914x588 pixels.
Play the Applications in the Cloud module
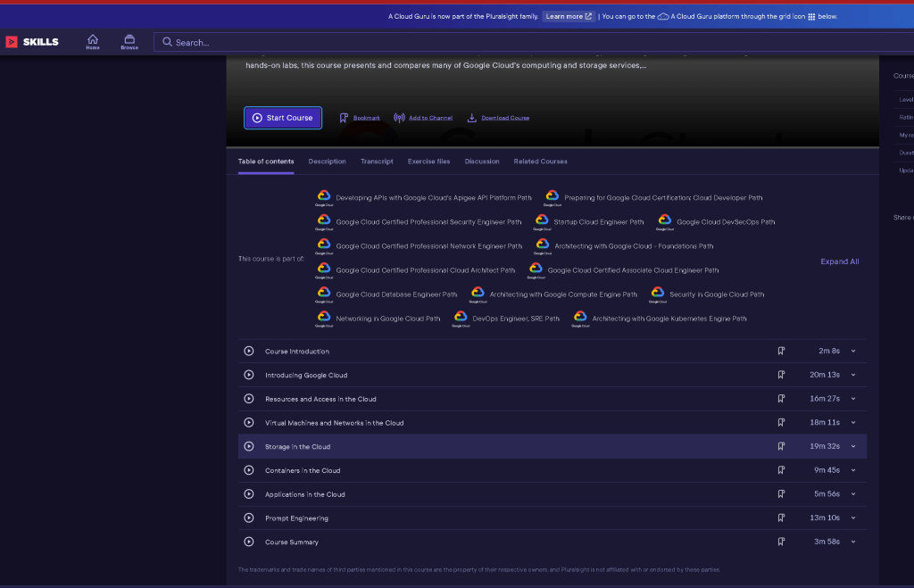pos(249,494)
